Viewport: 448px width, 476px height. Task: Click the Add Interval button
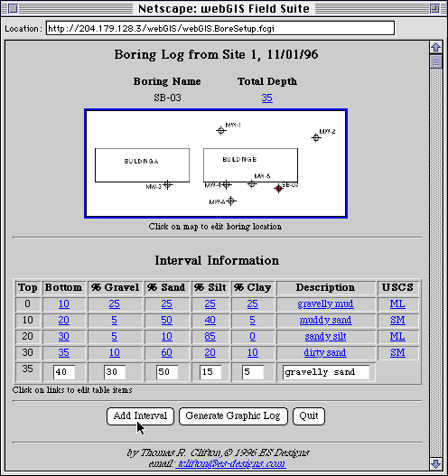tap(140, 416)
